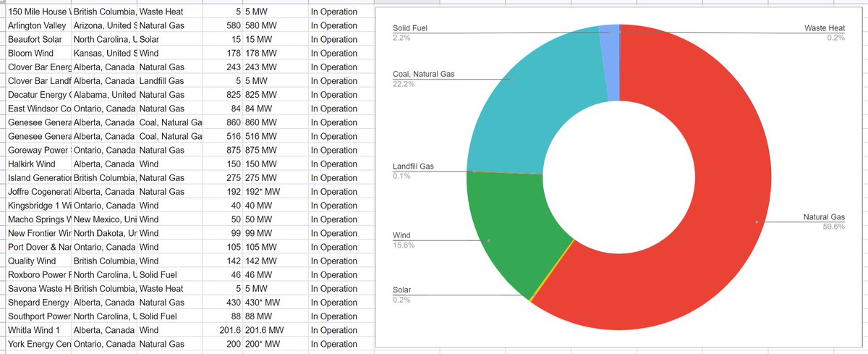Click the 825 MW capacity cell
This screenshot has height=354, width=868.
275,95
